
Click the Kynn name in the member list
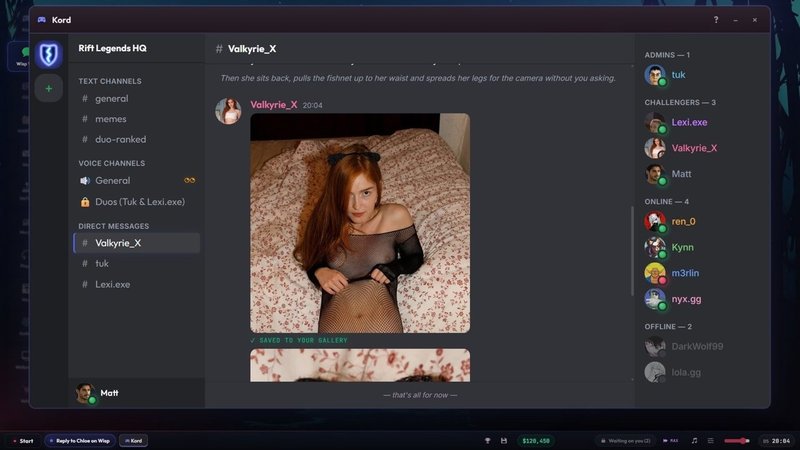(x=683, y=247)
